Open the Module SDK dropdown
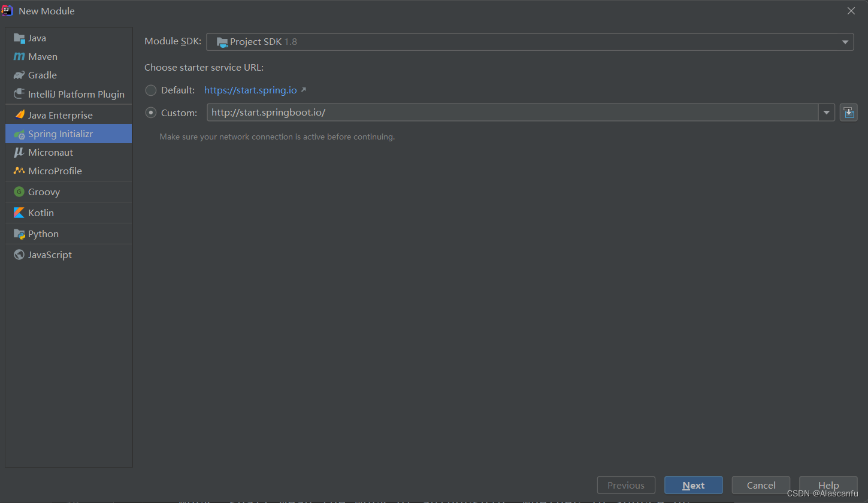 point(530,42)
